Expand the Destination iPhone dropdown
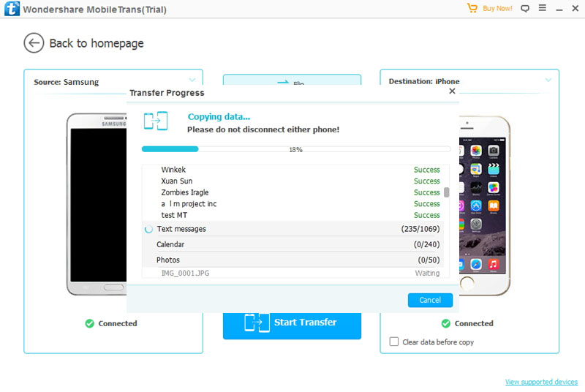 [548, 80]
